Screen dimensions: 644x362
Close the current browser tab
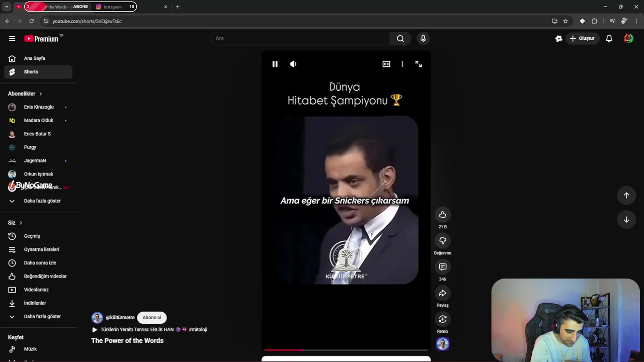pos(166,7)
